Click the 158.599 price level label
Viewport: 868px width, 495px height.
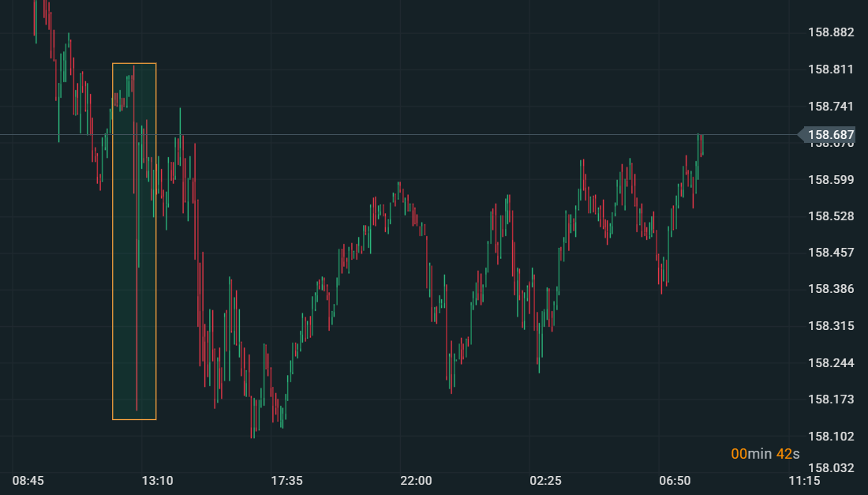pos(831,180)
